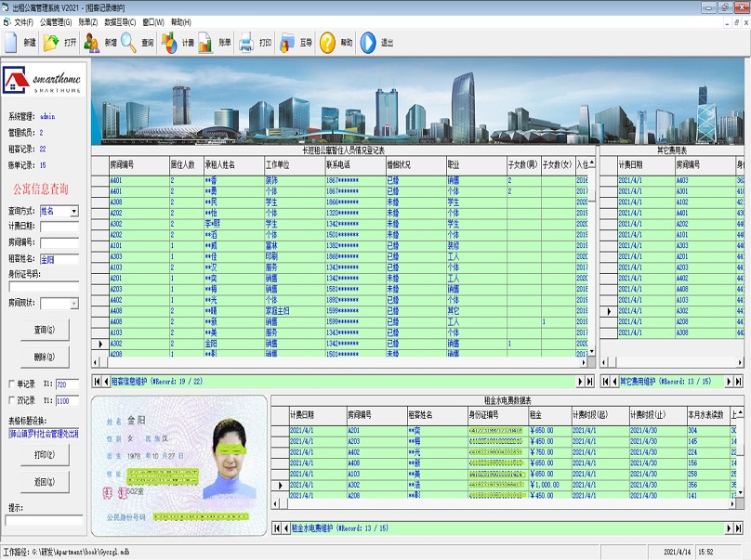
Task: Jump to first record in 租客信息维护 navigator
Action: point(97,382)
